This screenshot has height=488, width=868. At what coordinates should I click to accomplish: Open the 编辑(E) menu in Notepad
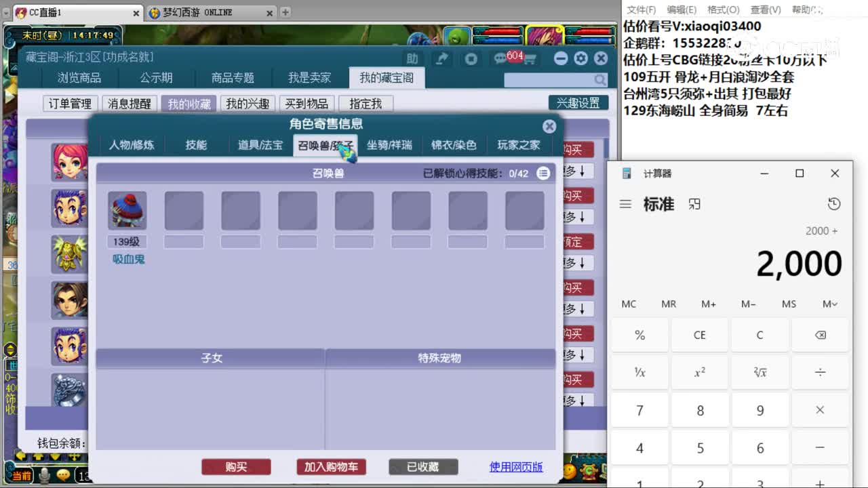point(682,9)
